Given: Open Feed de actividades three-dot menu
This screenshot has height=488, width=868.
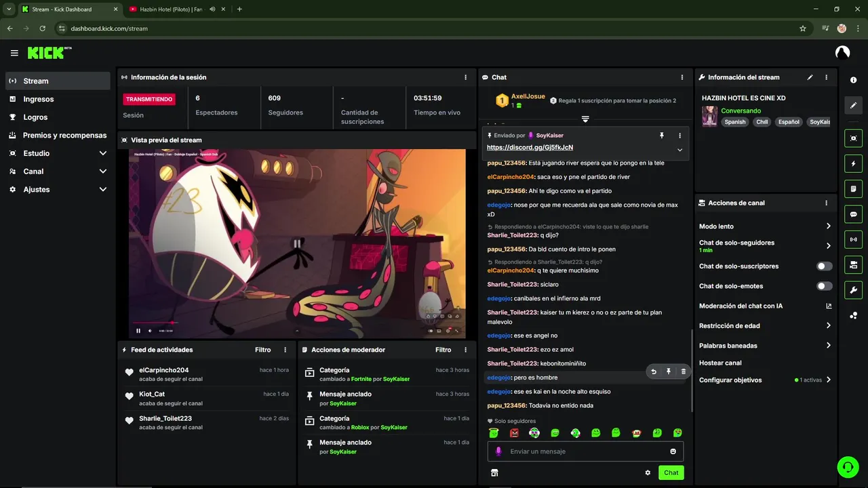Looking at the screenshot, I should 285,350.
